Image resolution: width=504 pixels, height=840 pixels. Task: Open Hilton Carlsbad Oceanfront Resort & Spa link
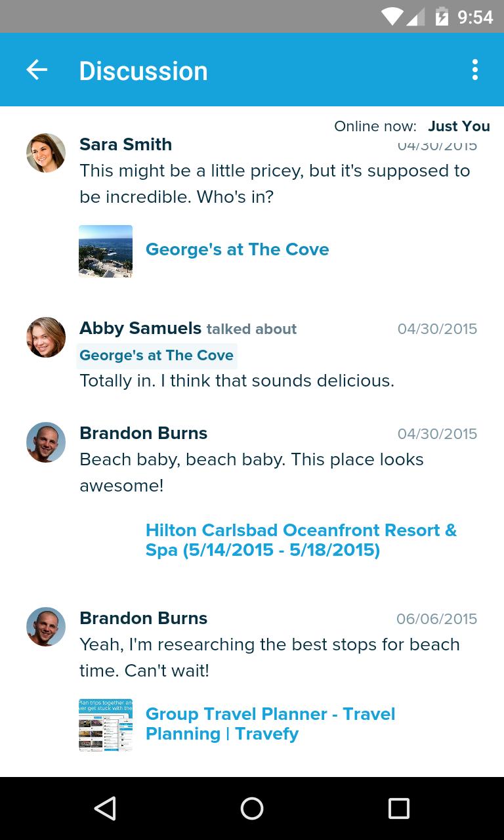301,539
